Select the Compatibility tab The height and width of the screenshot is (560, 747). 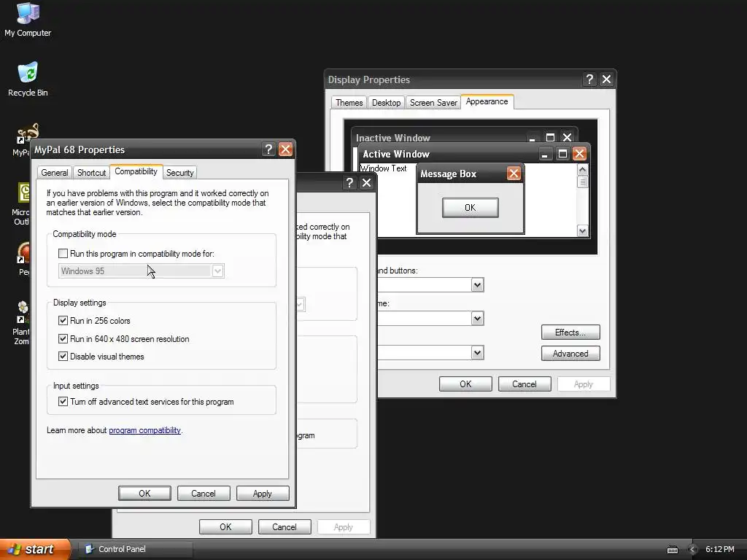(136, 171)
